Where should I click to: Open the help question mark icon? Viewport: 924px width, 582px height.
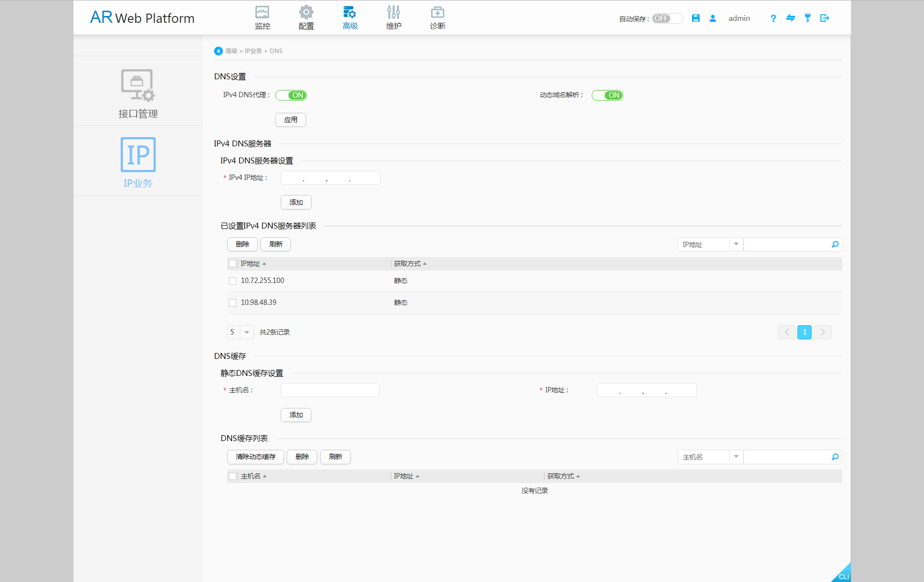click(773, 18)
